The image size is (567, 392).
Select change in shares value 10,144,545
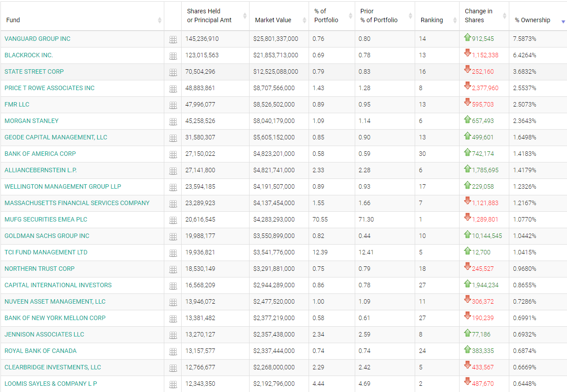click(487, 236)
